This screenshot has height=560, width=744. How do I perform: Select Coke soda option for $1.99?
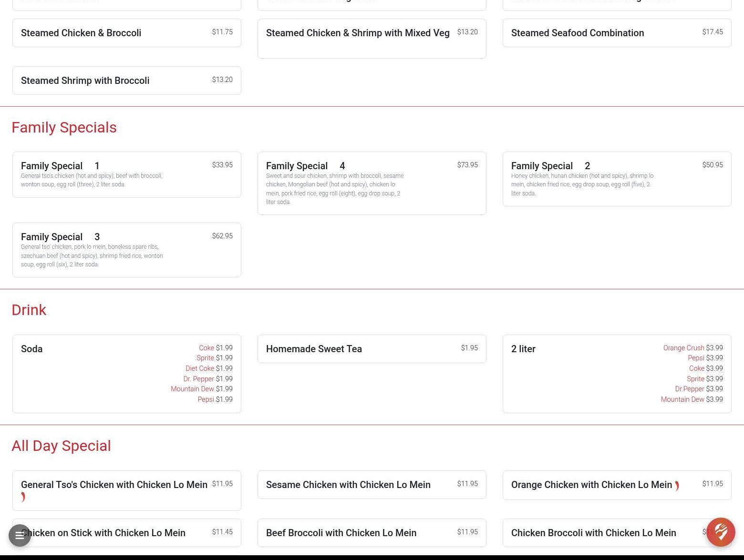click(216, 348)
